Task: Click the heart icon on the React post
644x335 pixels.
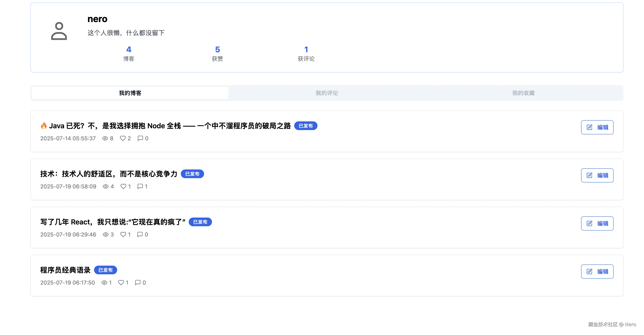Action: pyautogui.click(x=123, y=234)
